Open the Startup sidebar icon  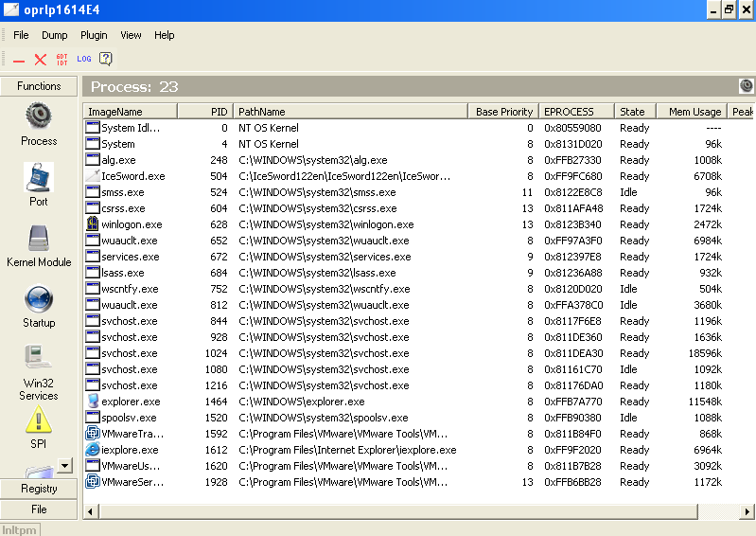[39, 299]
